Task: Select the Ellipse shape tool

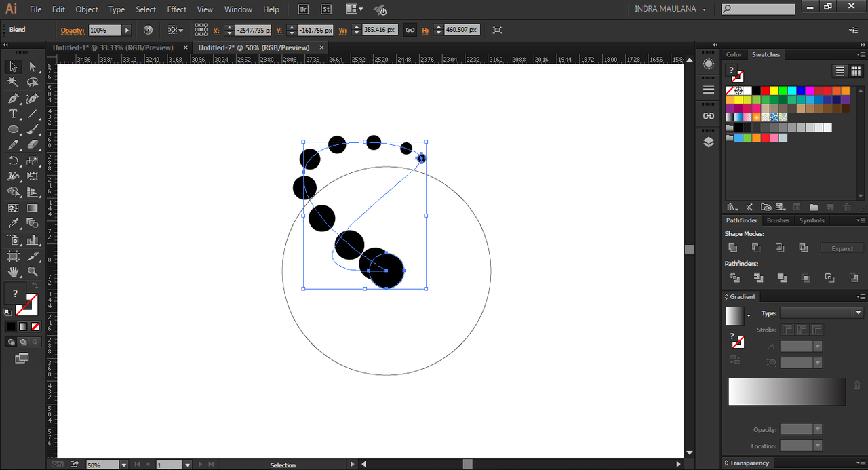Action: pos(13,129)
